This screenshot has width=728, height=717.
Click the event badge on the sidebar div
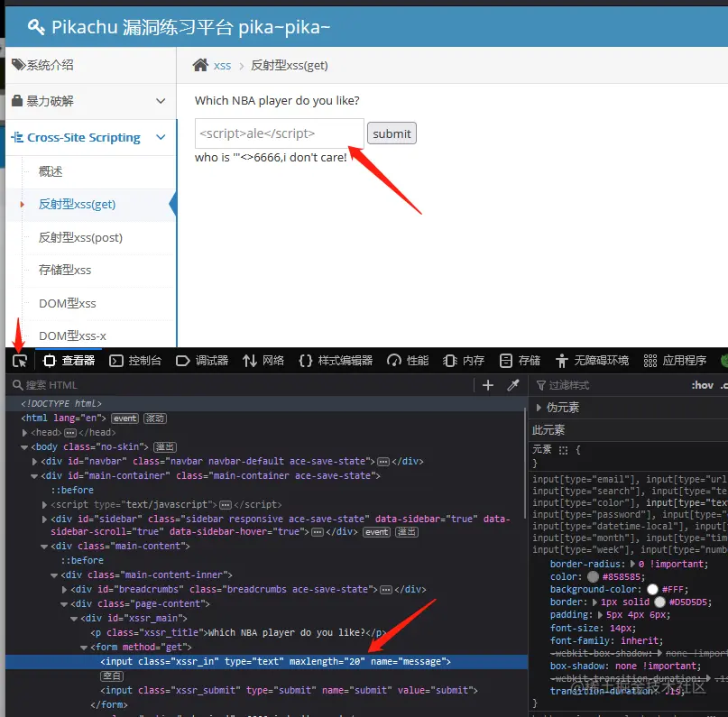point(376,532)
